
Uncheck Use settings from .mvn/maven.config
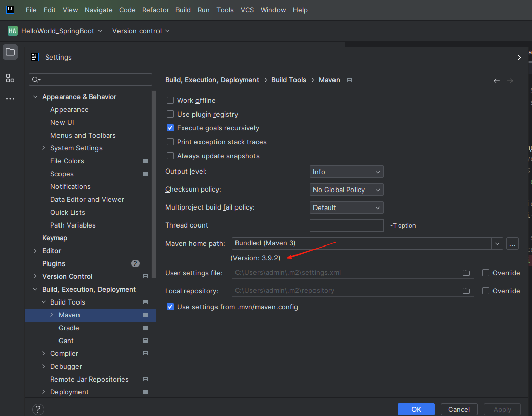coord(170,307)
